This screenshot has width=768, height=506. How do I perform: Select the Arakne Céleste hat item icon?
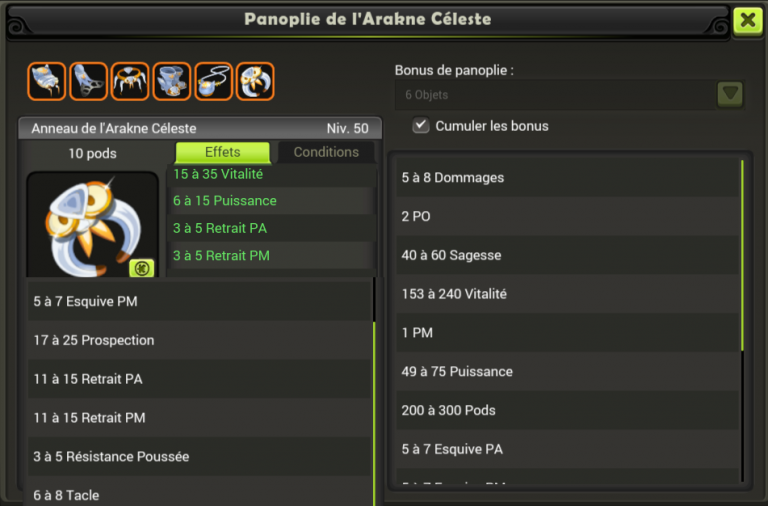coord(47,81)
